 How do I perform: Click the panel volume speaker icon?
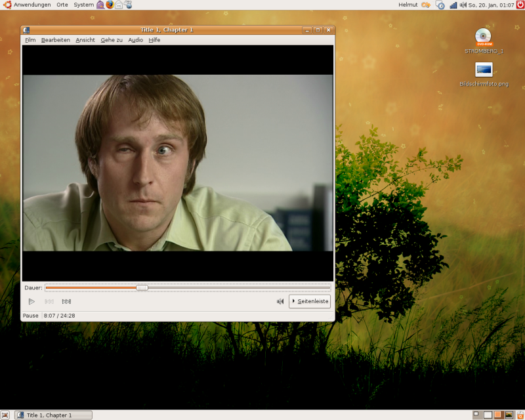[463, 5]
